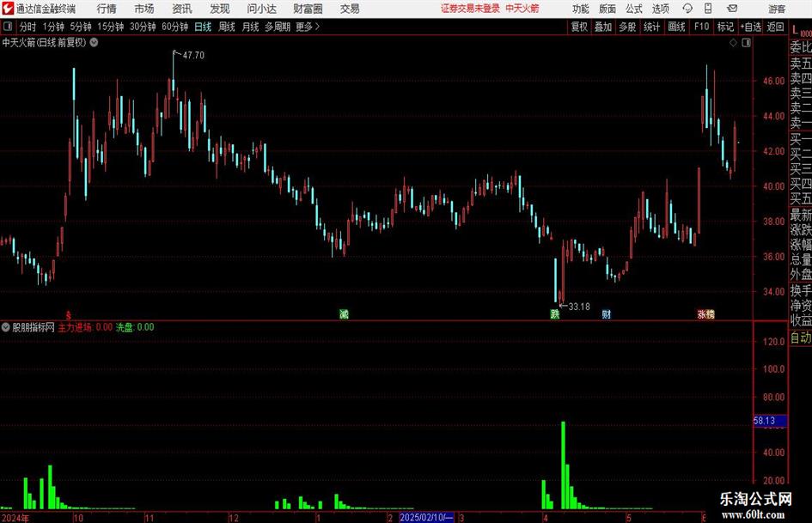Open the customer service headset icon

(x=687, y=9)
